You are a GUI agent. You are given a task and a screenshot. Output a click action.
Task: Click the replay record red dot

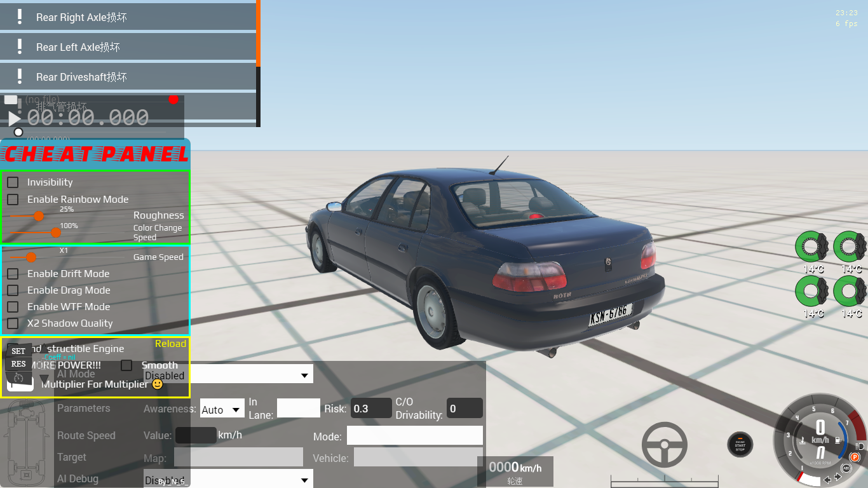(x=173, y=99)
